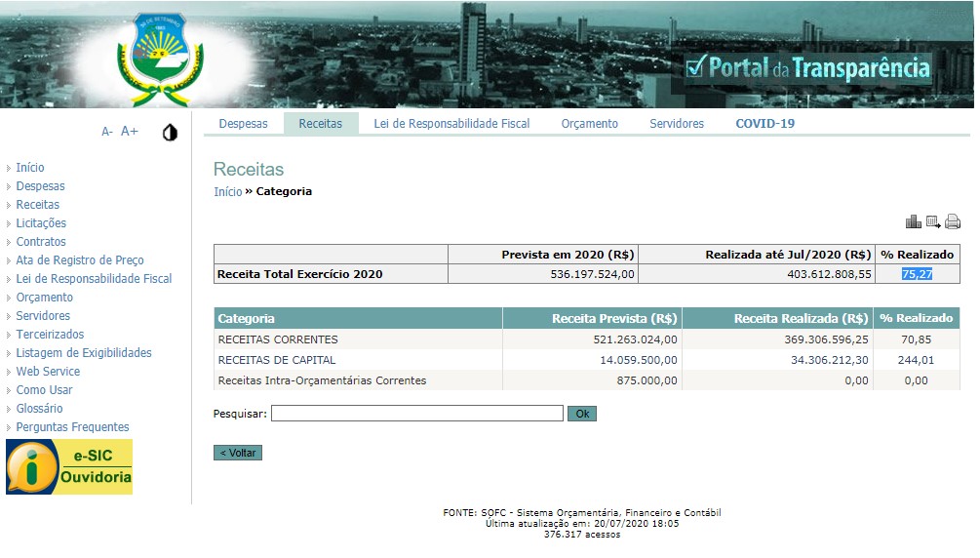Follow the Início breadcrumb link
The width and height of the screenshot is (980, 558).
click(x=227, y=192)
